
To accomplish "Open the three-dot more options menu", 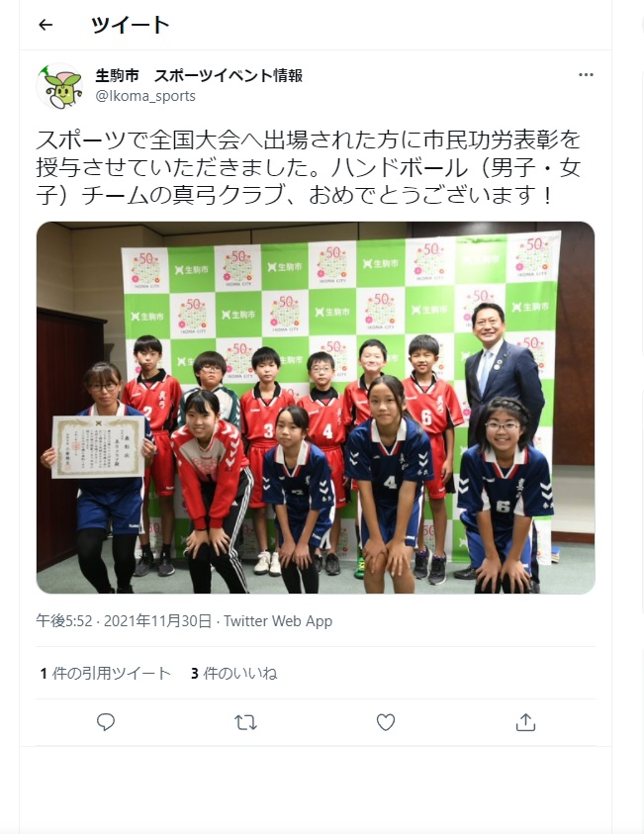I will coord(586,75).
